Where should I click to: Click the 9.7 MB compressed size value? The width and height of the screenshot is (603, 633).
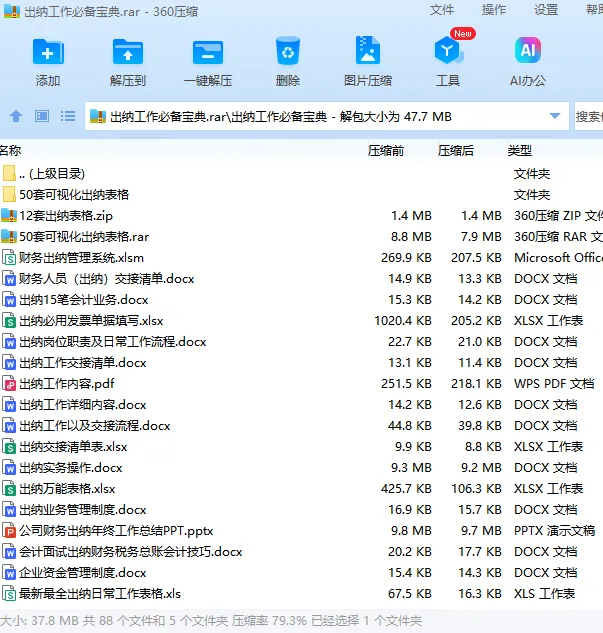[481, 530]
